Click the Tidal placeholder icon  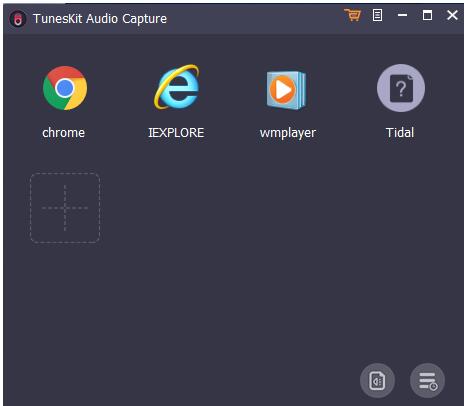pyautogui.click(x=401, y=88)
